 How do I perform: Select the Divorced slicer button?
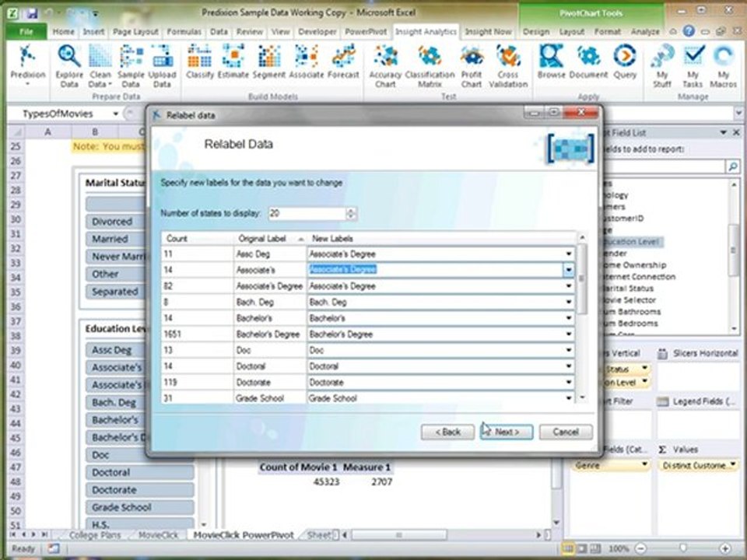coord(115,222)
